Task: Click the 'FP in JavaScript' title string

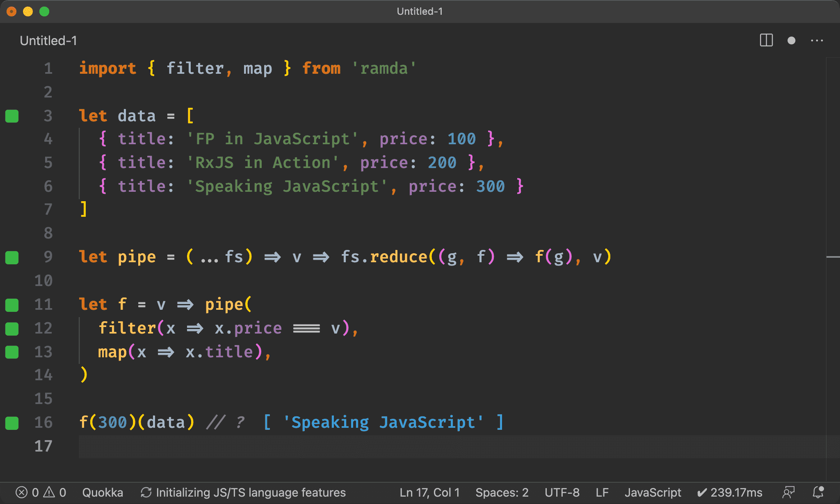Action: point(272,139)
